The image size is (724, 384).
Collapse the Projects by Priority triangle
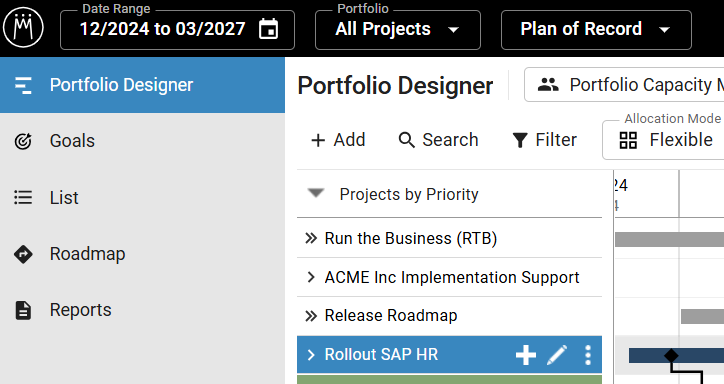click(x=316, y=193)
